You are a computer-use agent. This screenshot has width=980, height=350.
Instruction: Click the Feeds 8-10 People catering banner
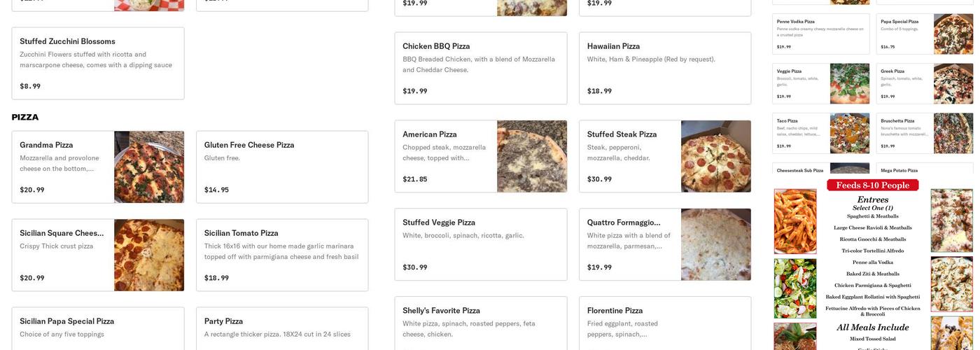873,185
